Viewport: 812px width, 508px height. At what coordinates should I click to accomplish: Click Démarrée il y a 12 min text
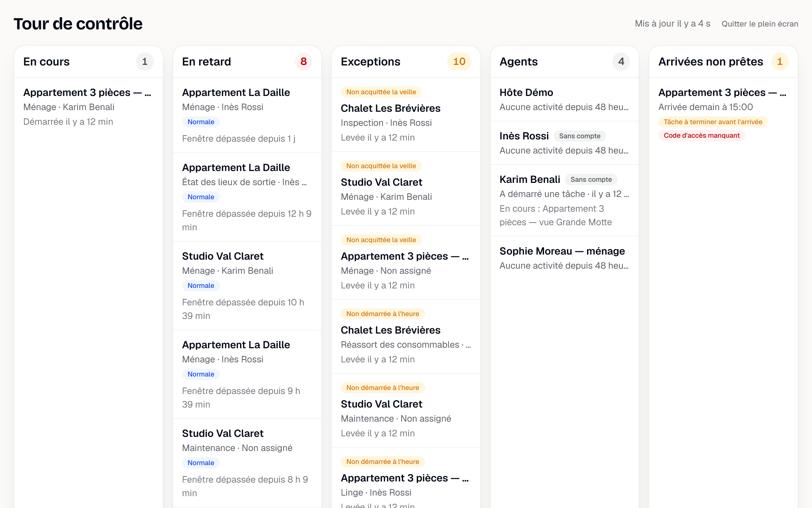tap(68, 122)
